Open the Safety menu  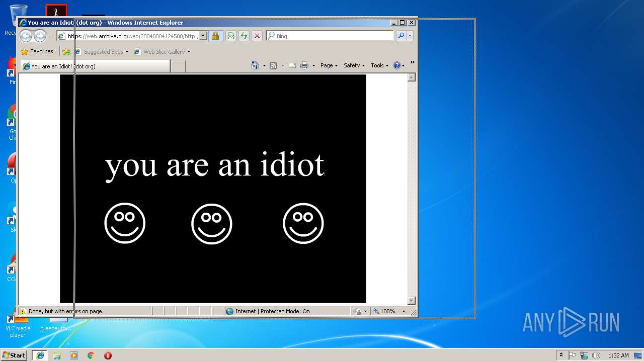tap(354, 65)
